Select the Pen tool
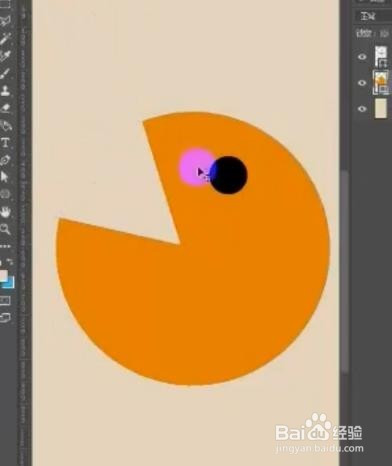 (x=5, y=160)
